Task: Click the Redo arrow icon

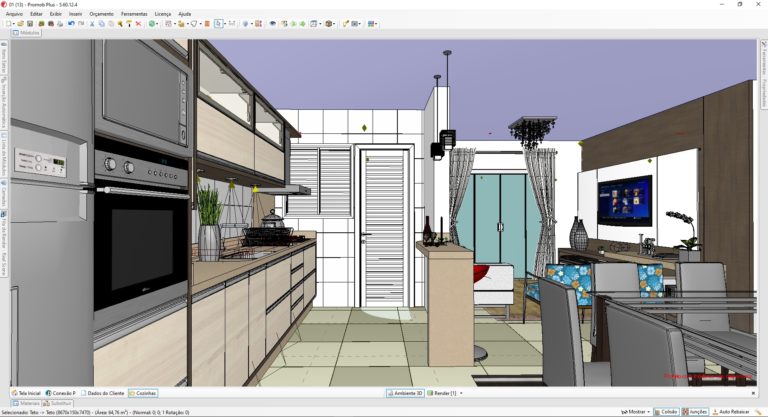Action: point(80,23)
